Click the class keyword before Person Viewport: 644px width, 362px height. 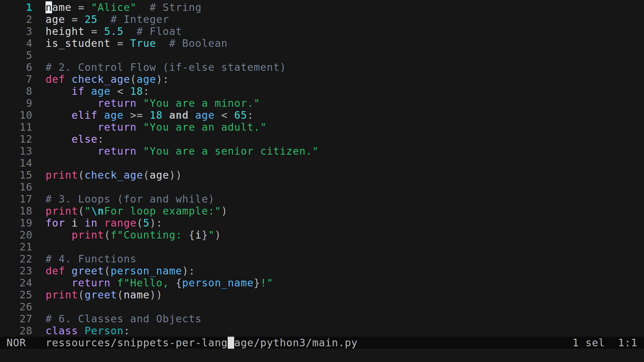[62, 331]
